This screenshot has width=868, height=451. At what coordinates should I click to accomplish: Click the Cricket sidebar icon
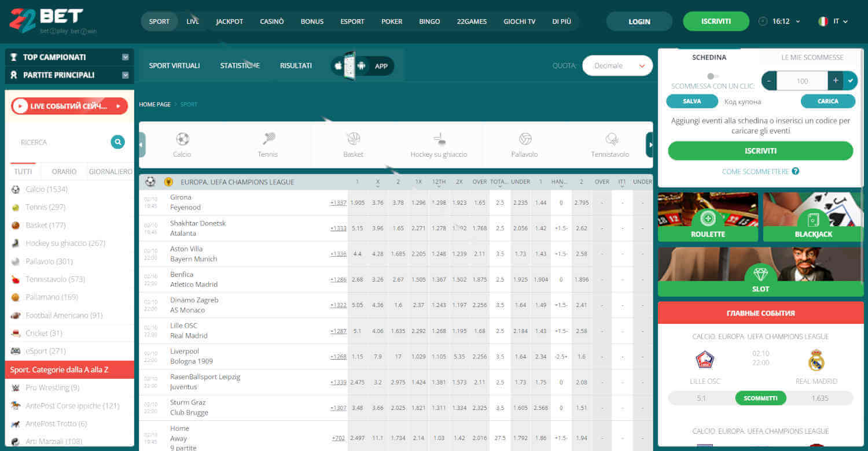point(16,333)
